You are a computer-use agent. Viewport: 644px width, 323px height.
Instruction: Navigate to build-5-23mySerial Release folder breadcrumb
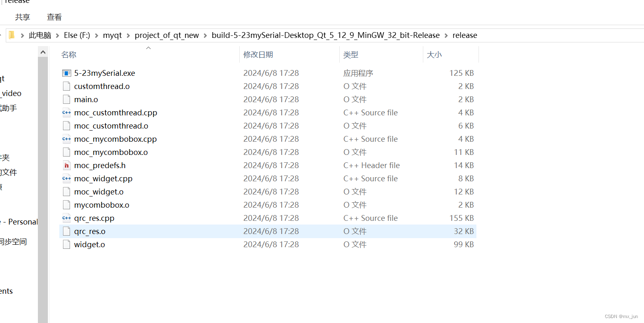tap(326, 35)
